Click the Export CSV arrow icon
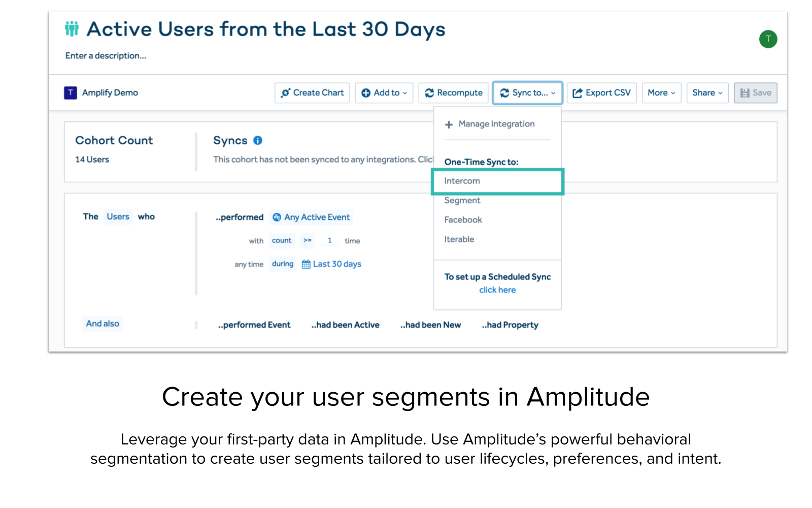812x508 pixels. [577, 92]
